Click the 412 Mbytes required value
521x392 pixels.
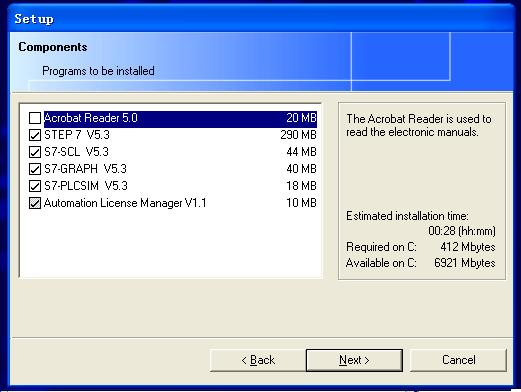click(x=468, y=247)
